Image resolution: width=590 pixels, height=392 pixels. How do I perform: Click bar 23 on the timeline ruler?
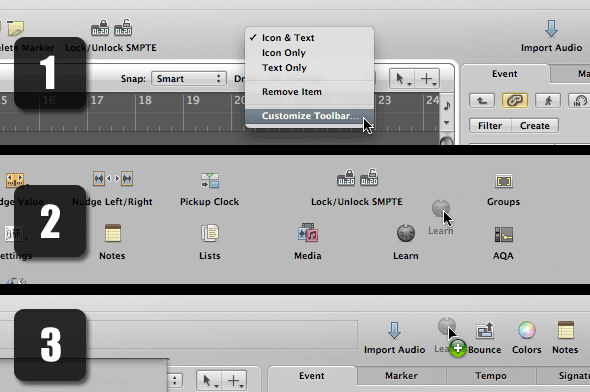pos(385,100)
